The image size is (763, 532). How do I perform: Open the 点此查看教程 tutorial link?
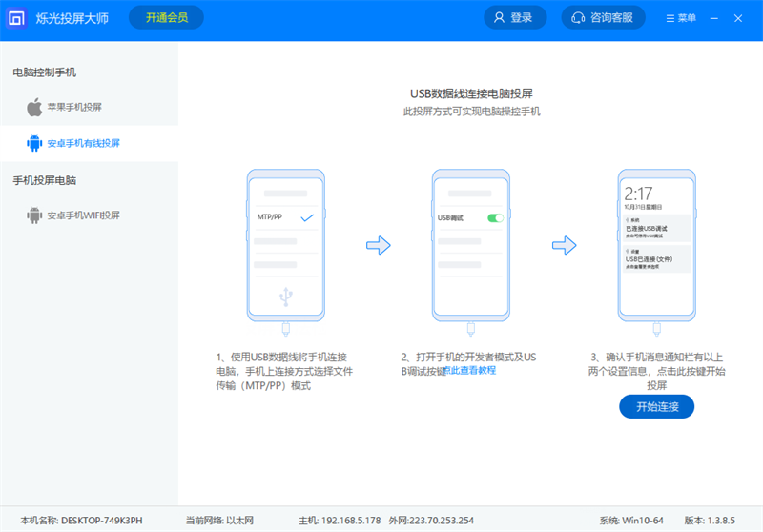click(x=470, y=371)
